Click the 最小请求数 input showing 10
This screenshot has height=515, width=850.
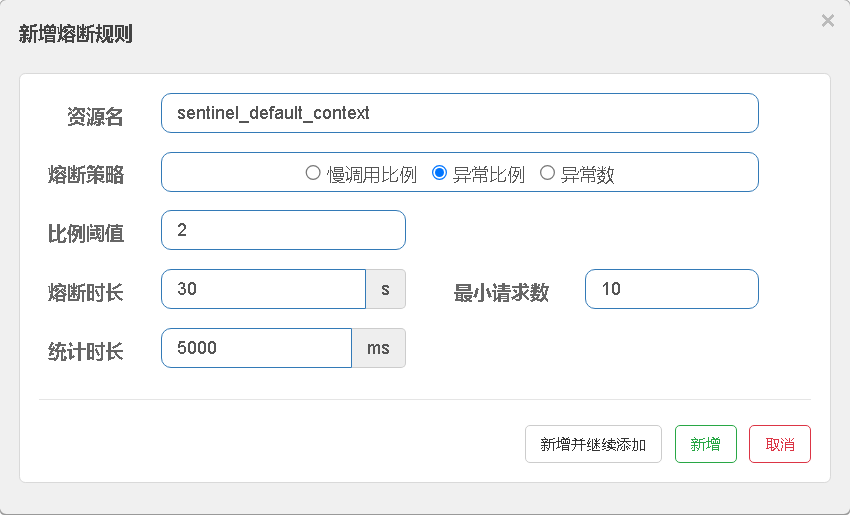click(672, 289)
